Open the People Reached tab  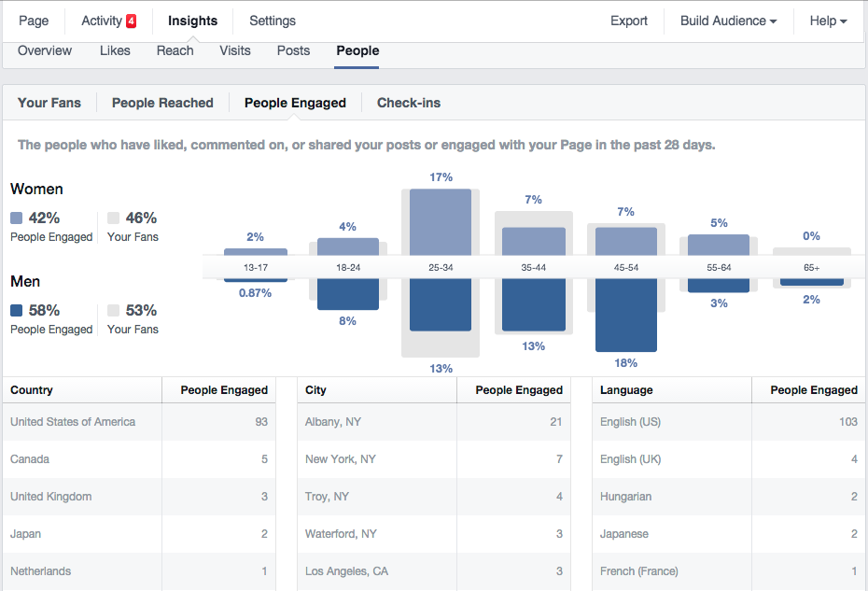[162, 103]
